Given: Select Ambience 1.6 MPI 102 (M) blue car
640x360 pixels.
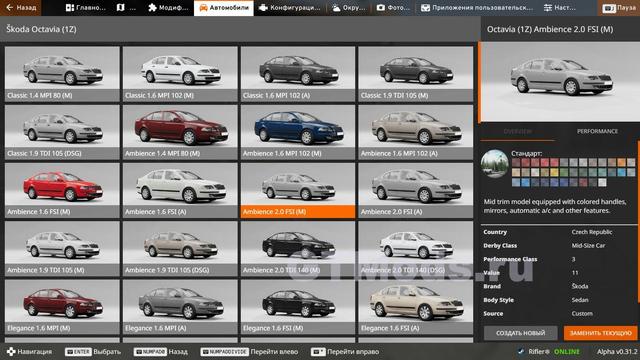Looking at the screenshot, I should point(298,132).
